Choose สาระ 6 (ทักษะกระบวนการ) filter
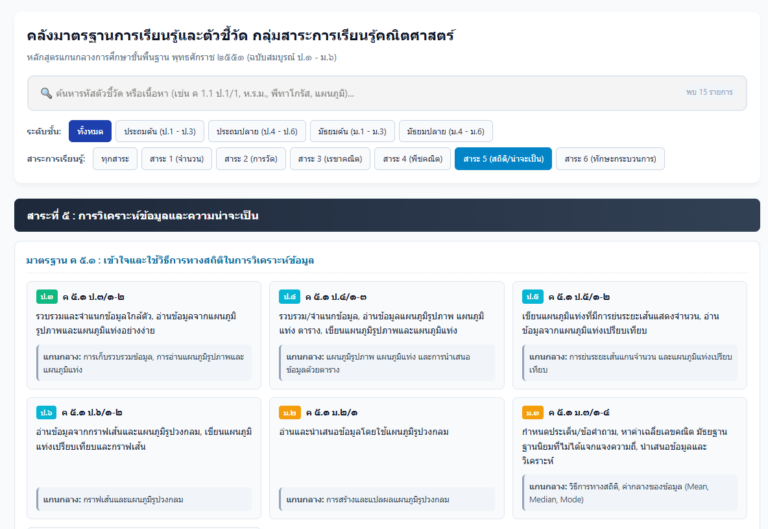The image size is (768, 529). point(610,159)
